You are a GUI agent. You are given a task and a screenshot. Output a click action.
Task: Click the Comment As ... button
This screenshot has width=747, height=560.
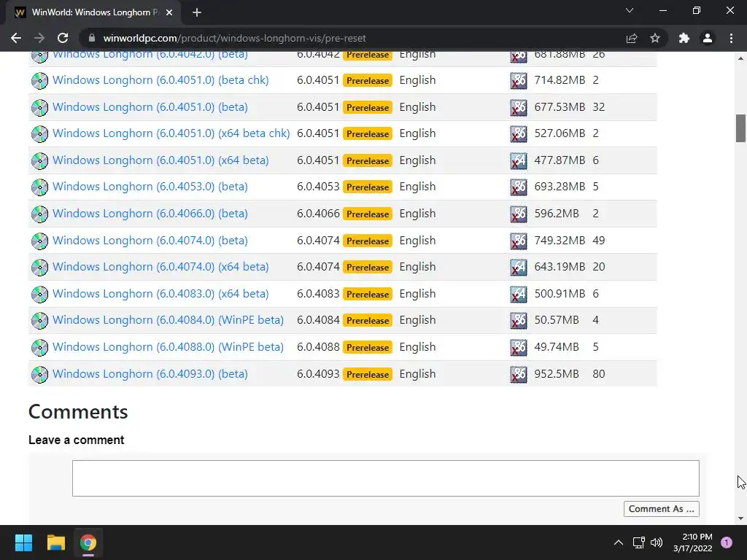(x=661, y=508)
